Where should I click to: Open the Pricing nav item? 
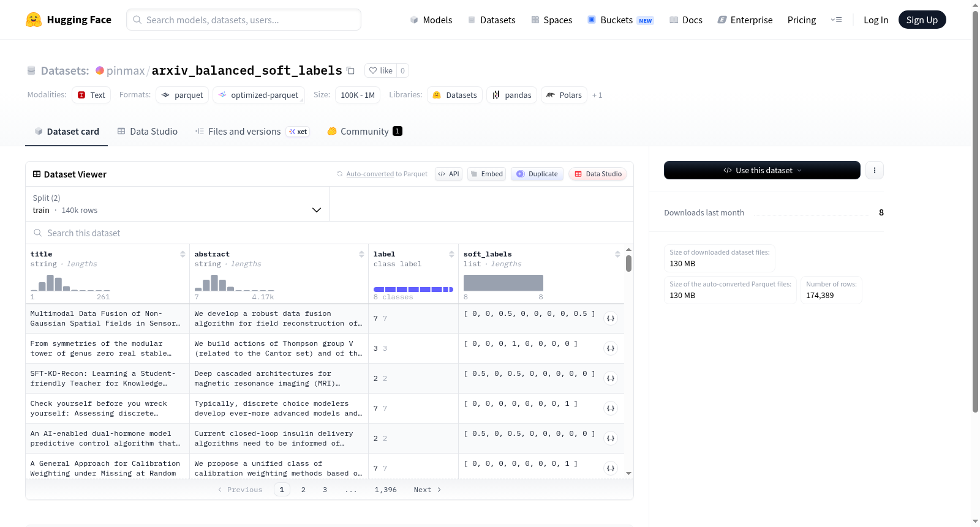click(802, 20)
